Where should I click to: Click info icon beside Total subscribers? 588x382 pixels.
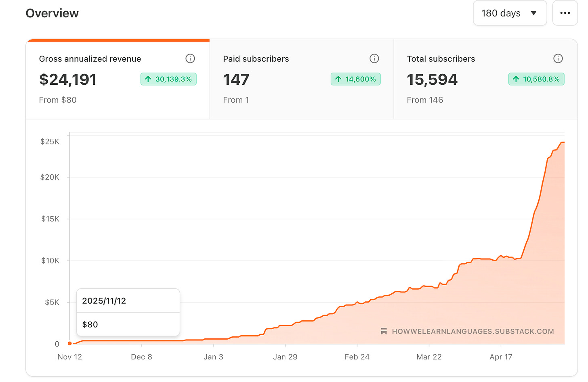558,58
